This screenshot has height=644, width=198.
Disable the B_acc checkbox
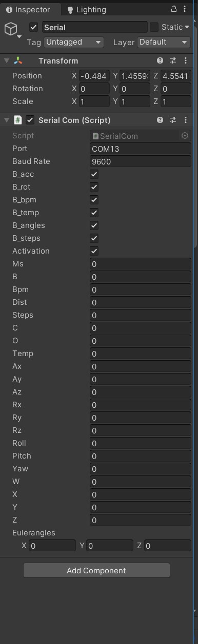(x=94, y=174)
